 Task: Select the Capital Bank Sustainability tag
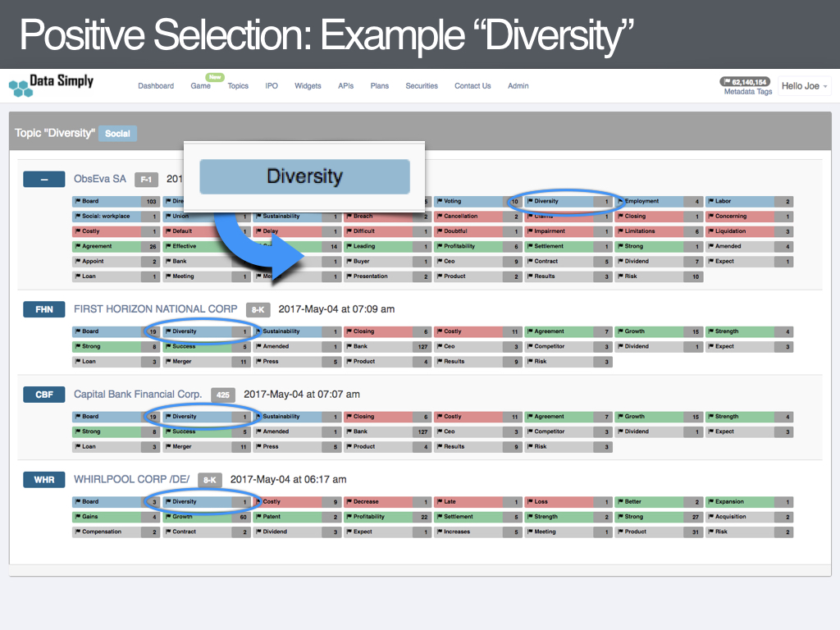click(x=297, y=417)
